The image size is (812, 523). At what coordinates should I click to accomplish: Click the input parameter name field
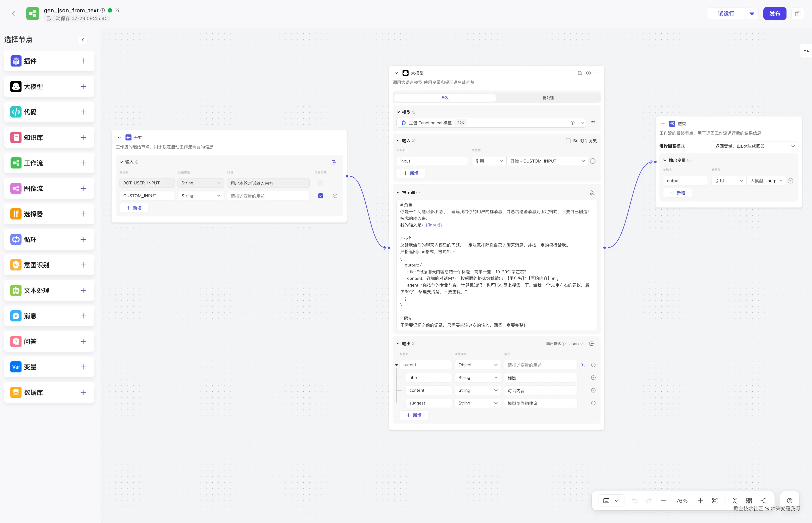point(432,161)
